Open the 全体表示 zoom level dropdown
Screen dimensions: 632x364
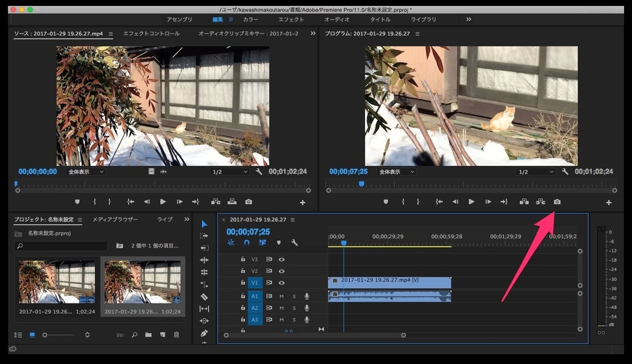point(85,171)
